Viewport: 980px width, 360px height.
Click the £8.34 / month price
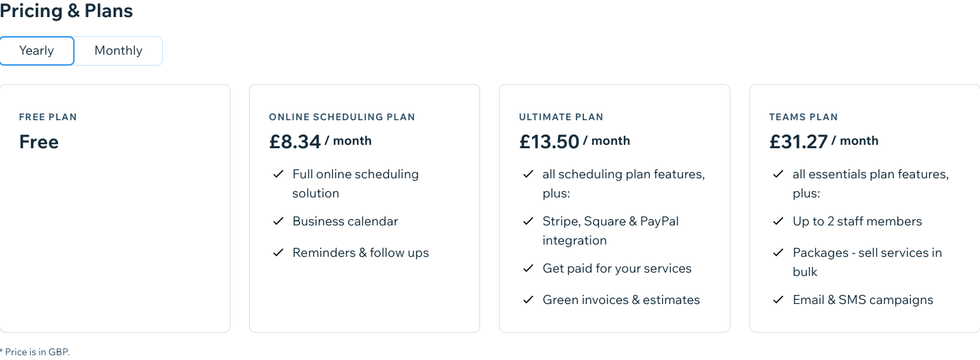(x=320, y=141)
